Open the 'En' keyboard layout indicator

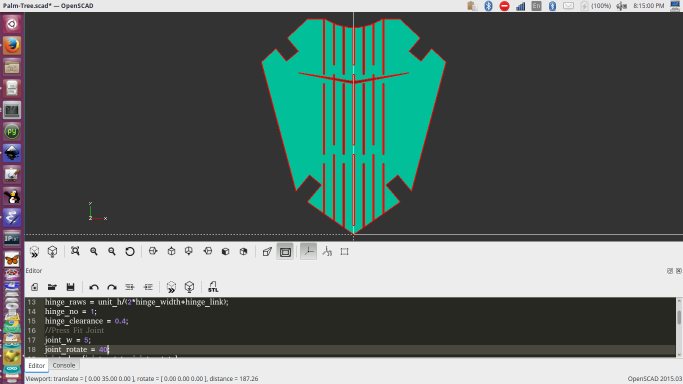537,6
